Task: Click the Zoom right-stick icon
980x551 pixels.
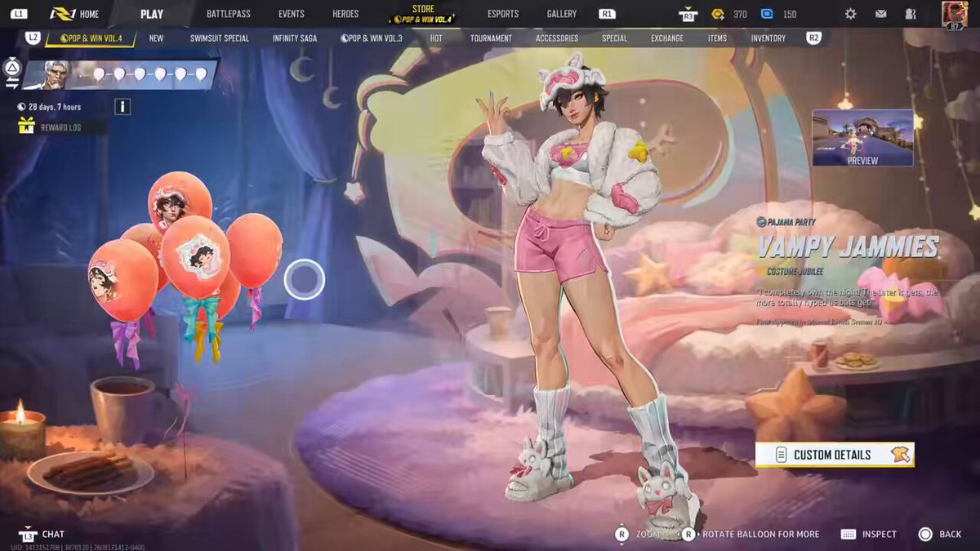Action: pyautogui.click(x=622, y=534)
